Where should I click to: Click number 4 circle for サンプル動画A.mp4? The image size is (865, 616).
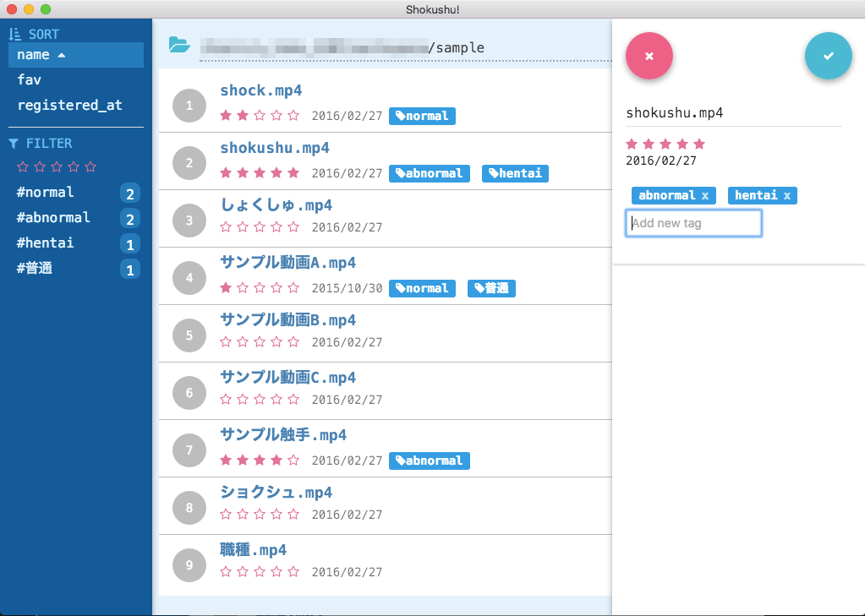pyautogui.click(x=189, y=277)
